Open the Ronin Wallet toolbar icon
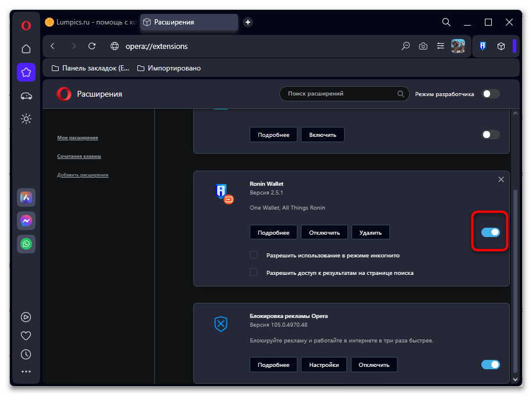The height and width of the screenshot is (396, 532). (483, 46)
